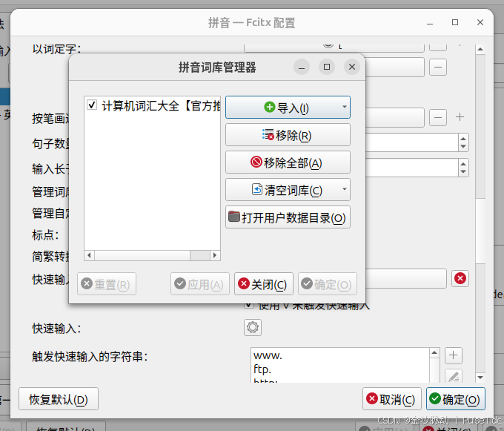Image resolution: width=504 pixels, height=431 pixels.
Task: Click 关闭(C) in the dictionary manager
Action: pyautogui.click(x=264, y=284)
